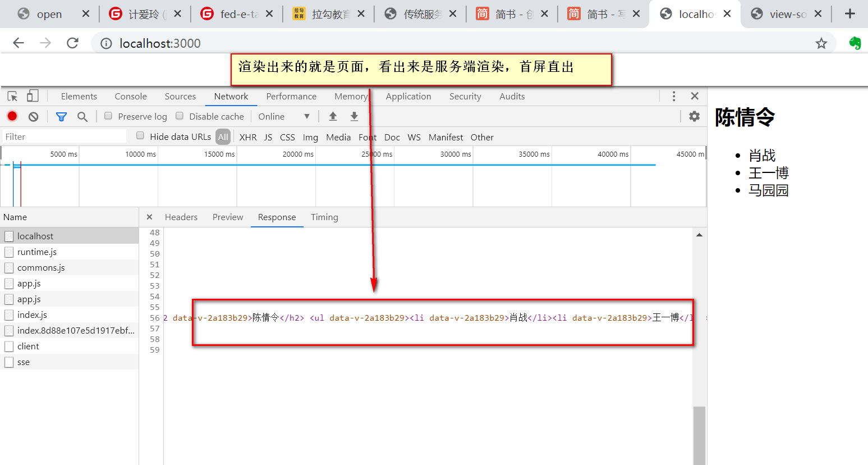The image size is (868, 465).
Task: Open network settings gear
Action: coord(695,116)
